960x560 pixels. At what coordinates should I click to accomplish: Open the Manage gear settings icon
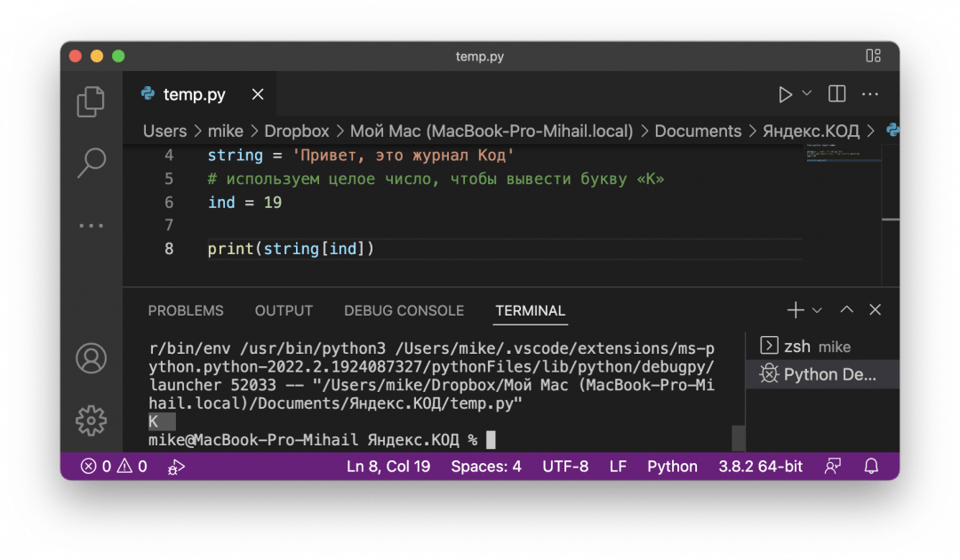tap(91, 419)
